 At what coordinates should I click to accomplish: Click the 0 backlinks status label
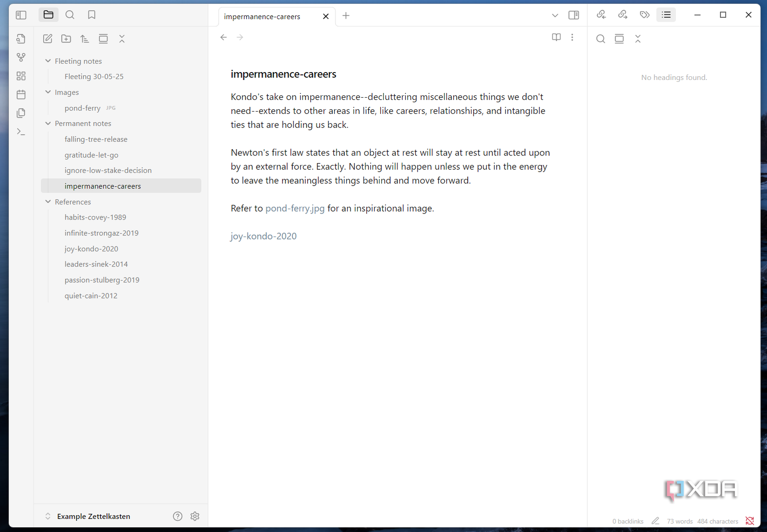[x=627, y=521]
